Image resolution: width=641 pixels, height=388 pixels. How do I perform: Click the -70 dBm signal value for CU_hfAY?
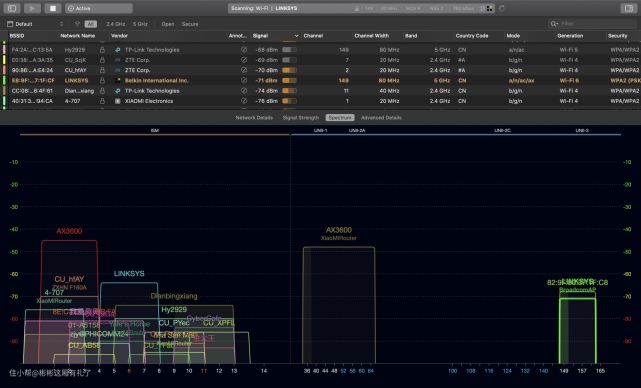click(267, 70)
